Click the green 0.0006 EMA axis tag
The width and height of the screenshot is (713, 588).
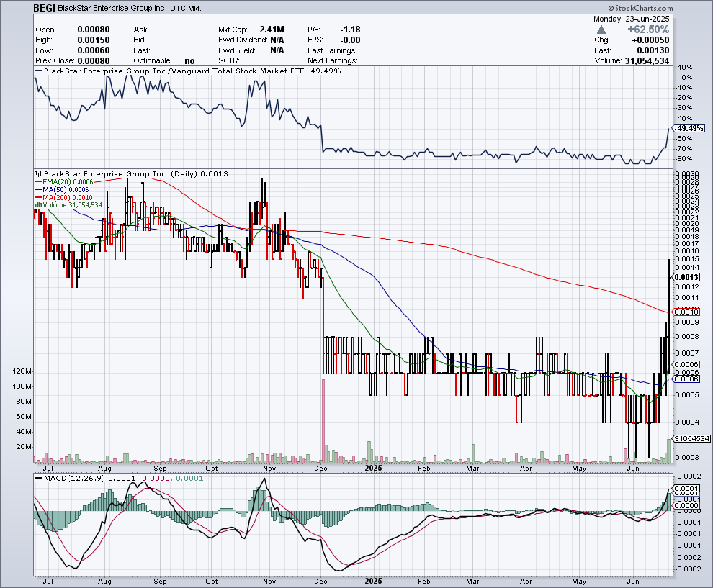(x=686, y=364)
